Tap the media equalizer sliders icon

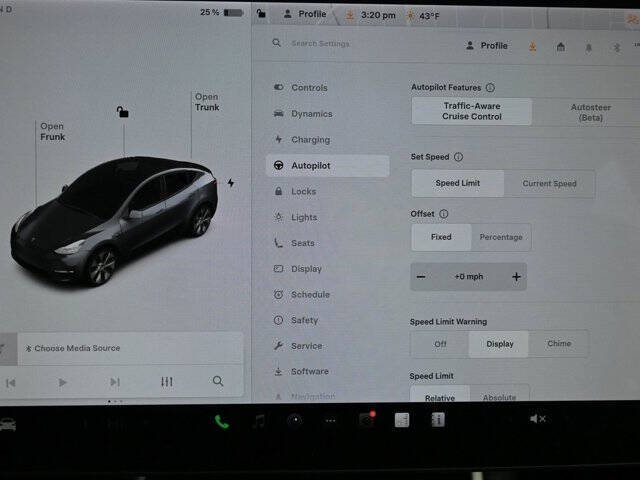pyautogui.click(x=167, y=382)
